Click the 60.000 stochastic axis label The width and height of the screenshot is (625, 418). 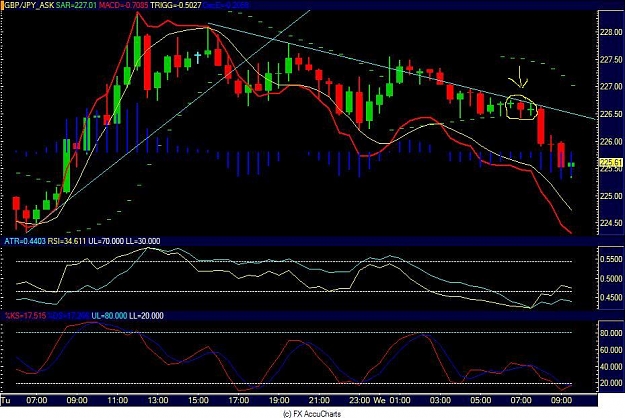611,350
